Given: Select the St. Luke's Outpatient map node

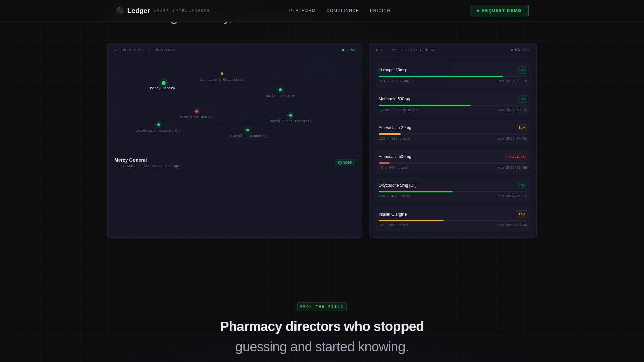Looking at the screenshot, I should tap(222, 74).
